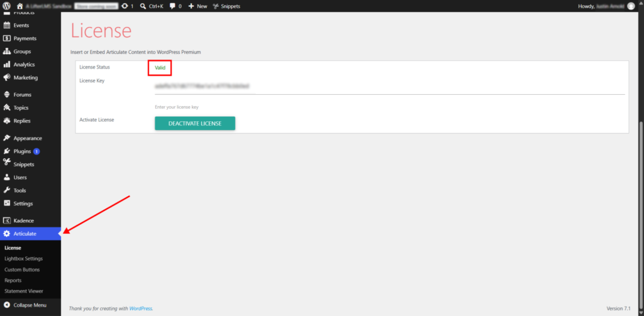
Task: Open the WordPress logo menu
Action: 6,6
